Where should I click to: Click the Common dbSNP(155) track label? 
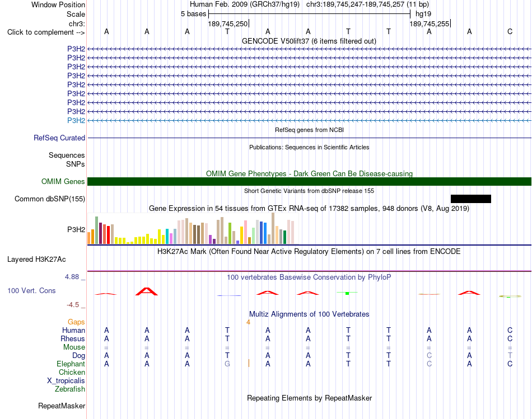click(50, 199)
